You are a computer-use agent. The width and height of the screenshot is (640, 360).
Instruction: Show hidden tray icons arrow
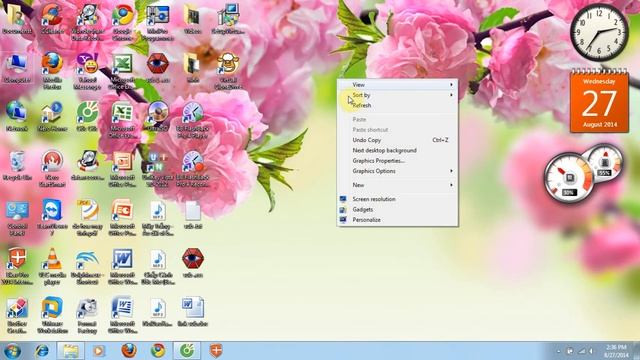[558, 351]
